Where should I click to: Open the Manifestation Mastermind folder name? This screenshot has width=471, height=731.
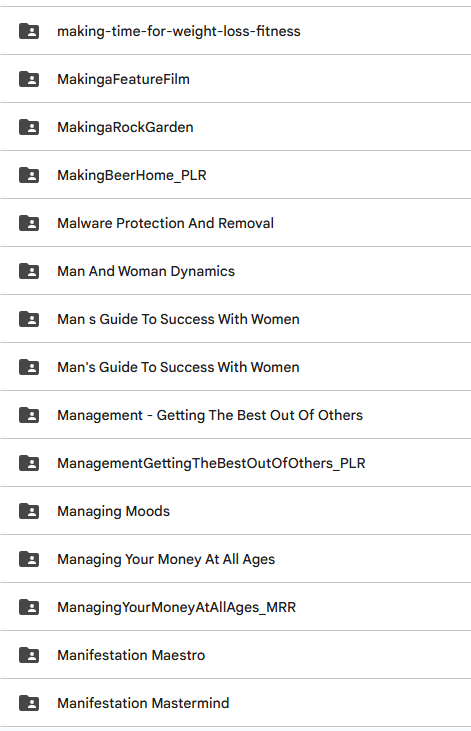[x=143, y=703]
